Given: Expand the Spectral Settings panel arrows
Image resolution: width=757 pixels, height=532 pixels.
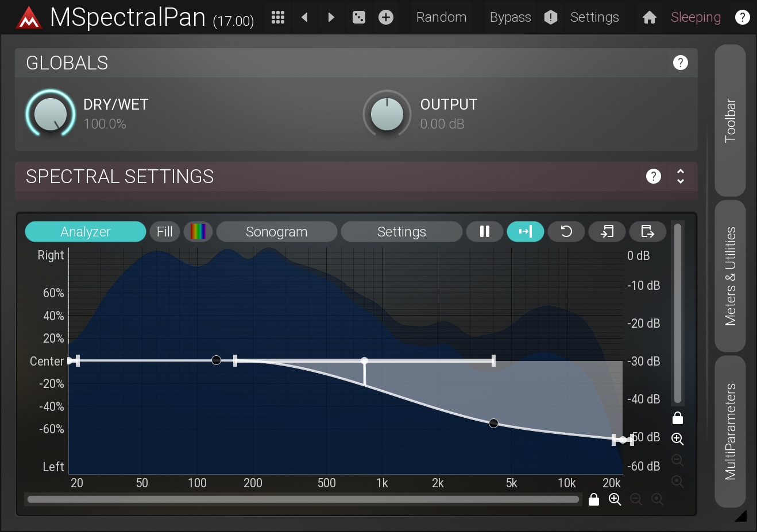Looking at the screenshot, I should pos(681,176).
